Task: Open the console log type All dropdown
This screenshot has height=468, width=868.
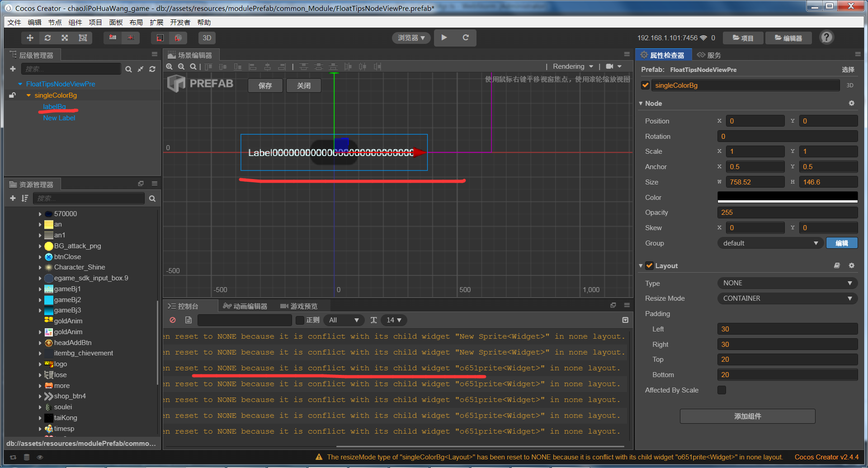Action: 344,320
